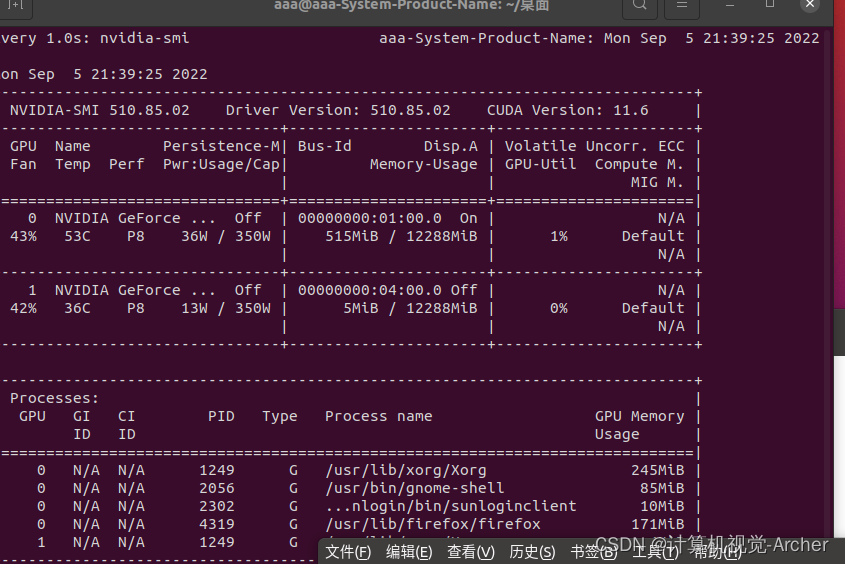Select power reading '36W / 350W'

tap(226, 236)
